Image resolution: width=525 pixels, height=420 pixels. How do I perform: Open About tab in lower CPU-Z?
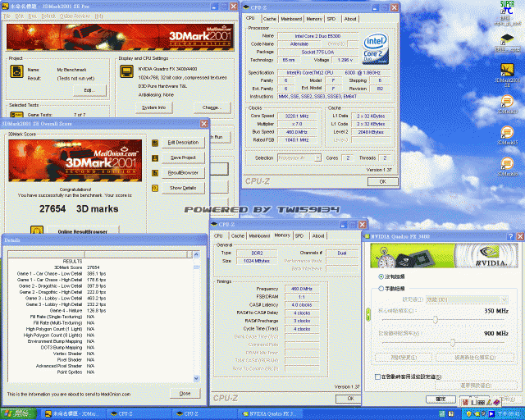[x=318, y=235]
